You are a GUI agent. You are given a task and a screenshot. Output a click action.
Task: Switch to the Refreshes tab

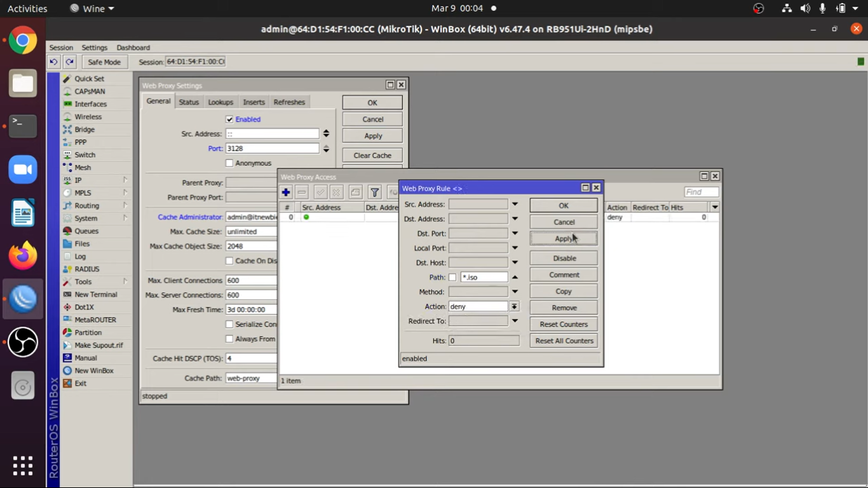[x=289, y=102]
